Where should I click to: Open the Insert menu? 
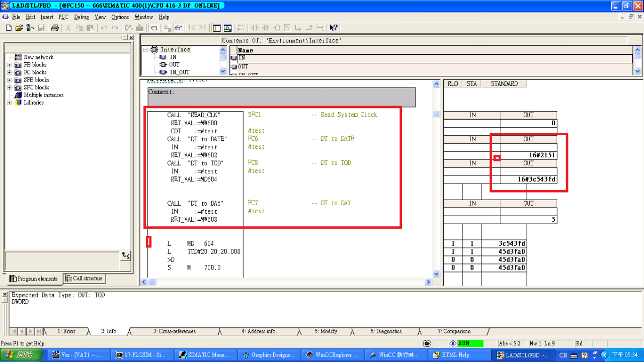[47, 17]
